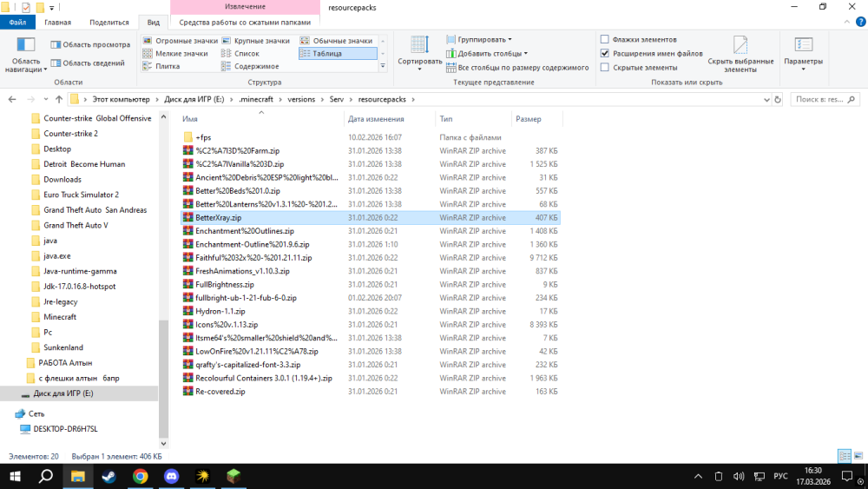Open the Sort by (Сортировать) dropdown
This screenshot has height=489, width=868.
[x=419, y=54]
